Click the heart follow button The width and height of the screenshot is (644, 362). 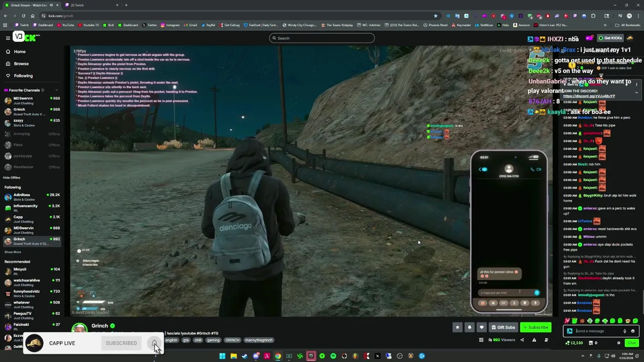pos(481,327)
